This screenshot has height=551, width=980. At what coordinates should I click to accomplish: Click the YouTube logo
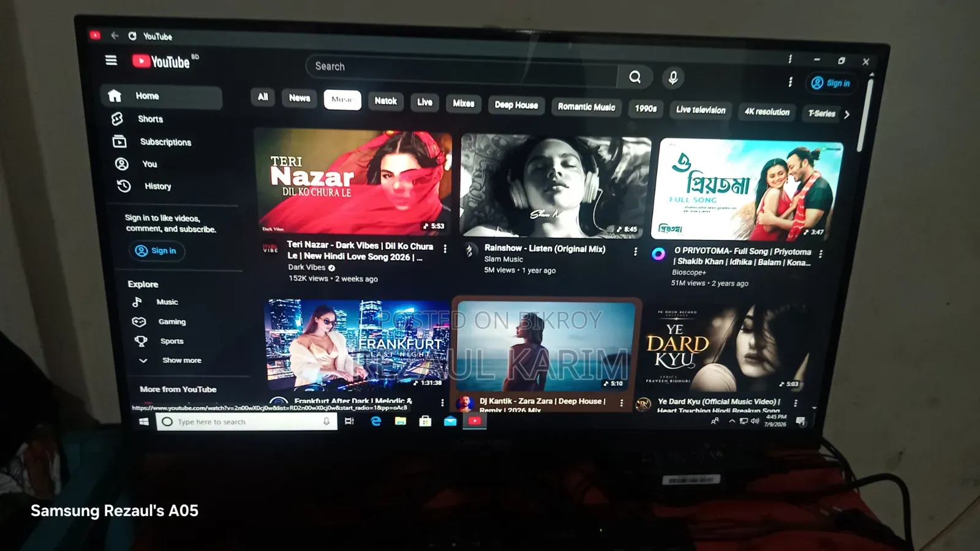pos(162,61)
